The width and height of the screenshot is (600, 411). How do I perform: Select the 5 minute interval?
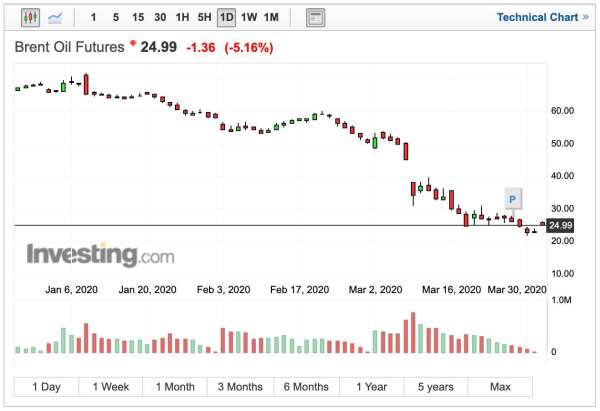[116, 17]
